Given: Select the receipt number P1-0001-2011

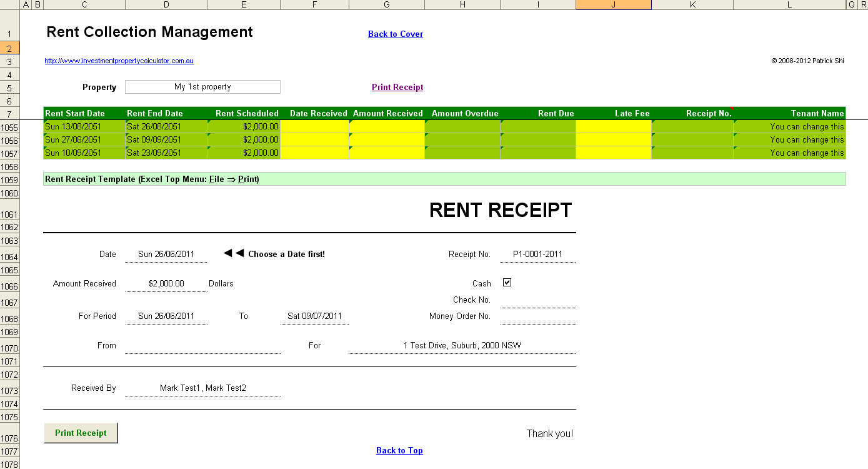Looking at the screenshot, I should [x=537, y=255].
